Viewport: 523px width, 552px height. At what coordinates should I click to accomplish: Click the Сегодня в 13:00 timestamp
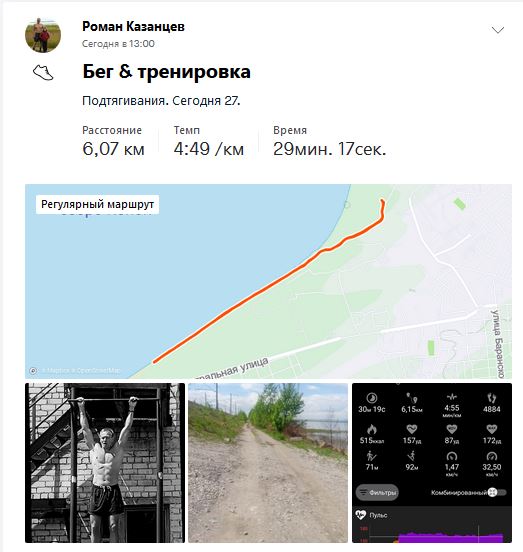[118, 44]
